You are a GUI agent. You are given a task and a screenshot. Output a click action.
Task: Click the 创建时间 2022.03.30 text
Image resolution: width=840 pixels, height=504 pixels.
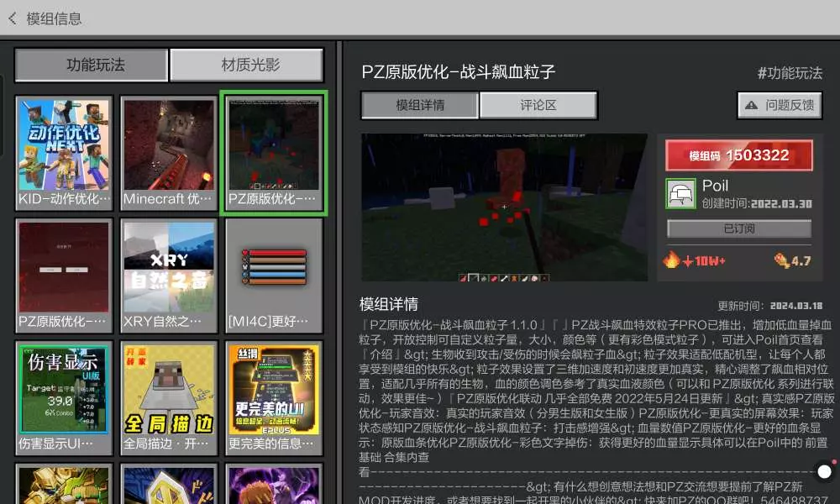coord(757,203)
